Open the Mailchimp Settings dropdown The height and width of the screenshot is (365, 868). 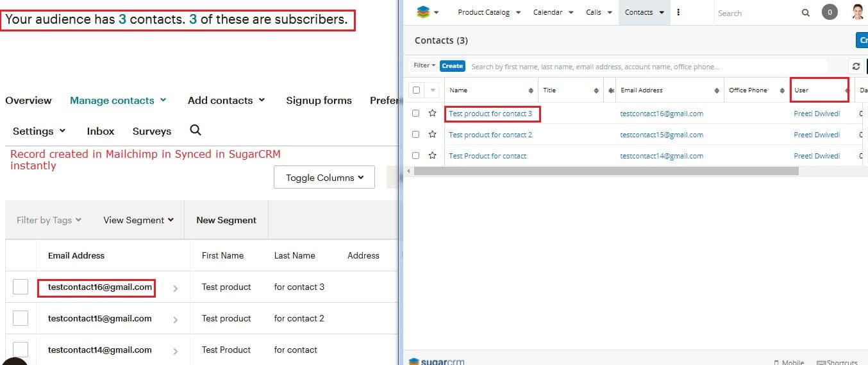click(x=39, y=131)
